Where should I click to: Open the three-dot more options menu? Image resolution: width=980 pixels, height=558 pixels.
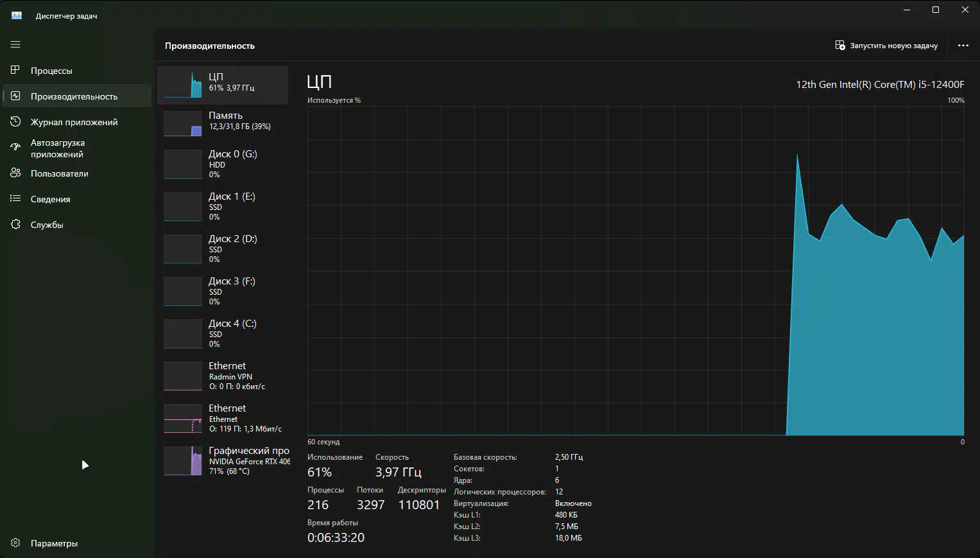[963, 45]
